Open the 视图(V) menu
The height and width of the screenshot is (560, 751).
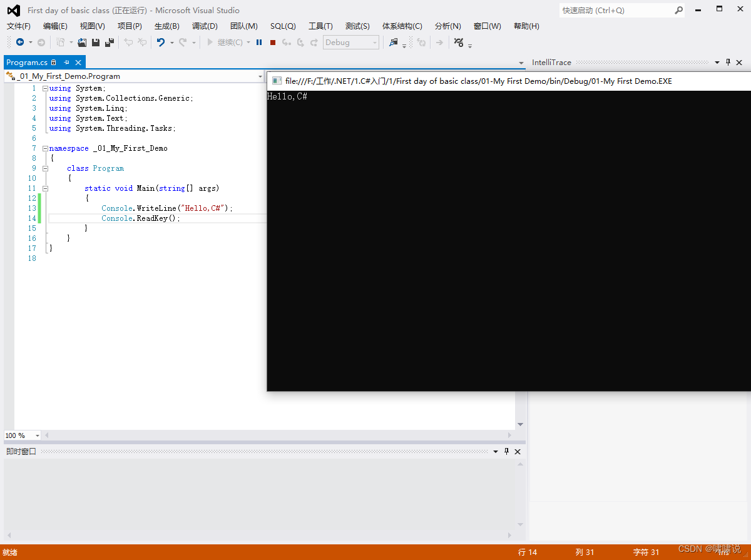click(x=93, y=26)
